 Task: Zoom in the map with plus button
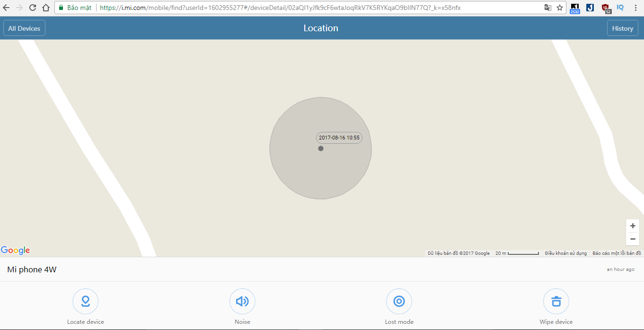pyautogui.click(x=633, y=226)
